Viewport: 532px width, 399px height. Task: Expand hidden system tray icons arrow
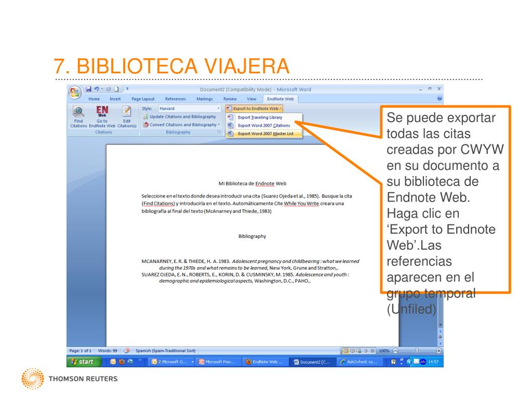[409, 362]
